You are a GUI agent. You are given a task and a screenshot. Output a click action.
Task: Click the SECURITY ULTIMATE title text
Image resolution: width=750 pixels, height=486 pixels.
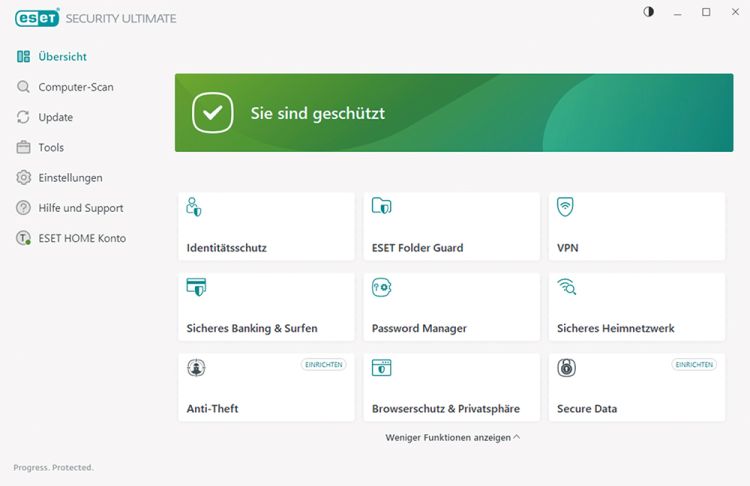pyautogui.click(x=121, y=19)
